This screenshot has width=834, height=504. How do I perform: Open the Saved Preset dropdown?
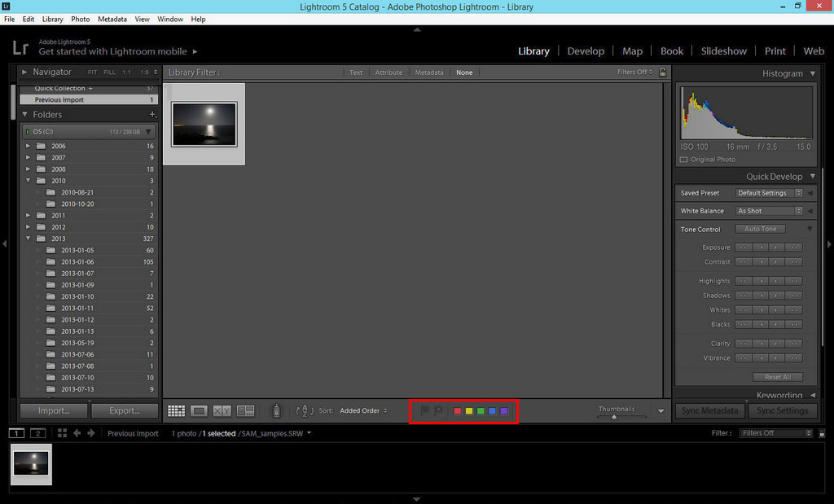769,193
